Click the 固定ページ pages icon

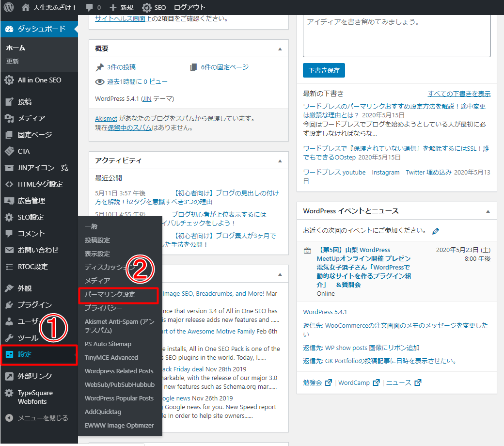click(9, 135)
